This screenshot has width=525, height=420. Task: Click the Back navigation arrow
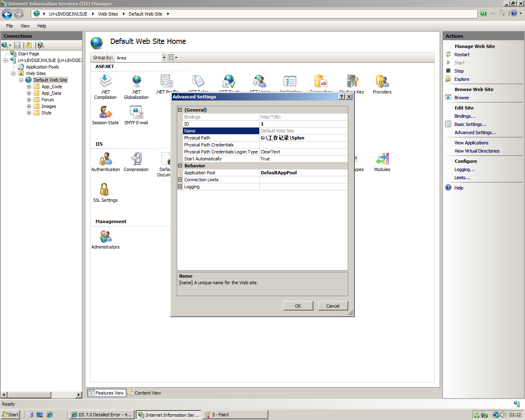(7, 14)
